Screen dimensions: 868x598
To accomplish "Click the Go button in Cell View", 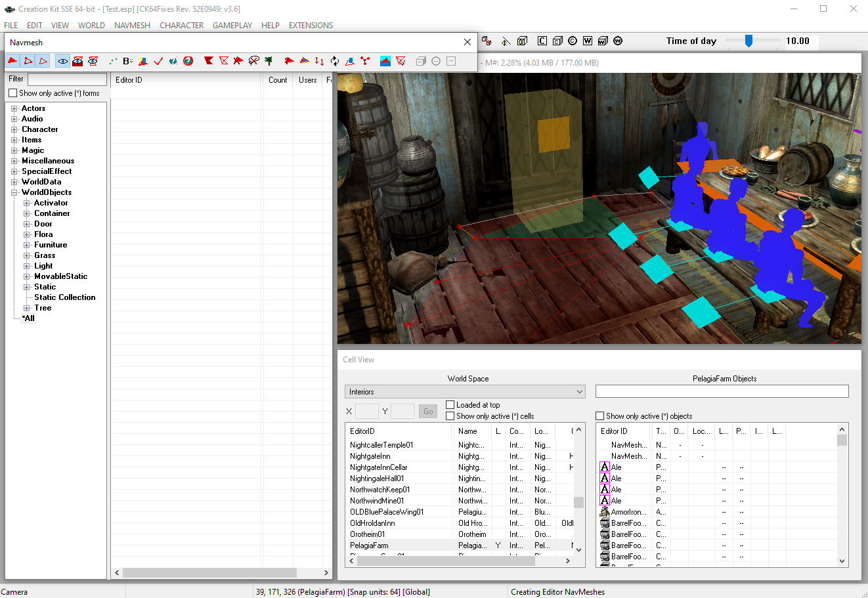I will (428, 412).
